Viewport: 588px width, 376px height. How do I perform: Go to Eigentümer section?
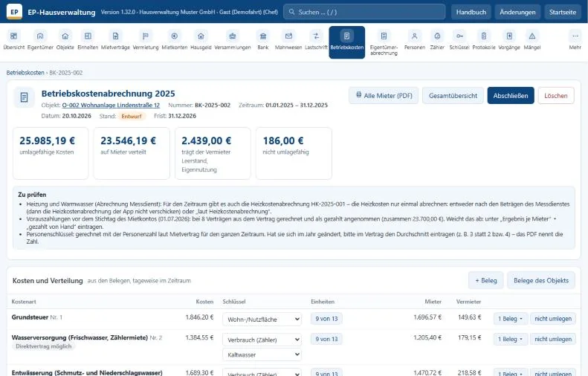pos(40,40)
